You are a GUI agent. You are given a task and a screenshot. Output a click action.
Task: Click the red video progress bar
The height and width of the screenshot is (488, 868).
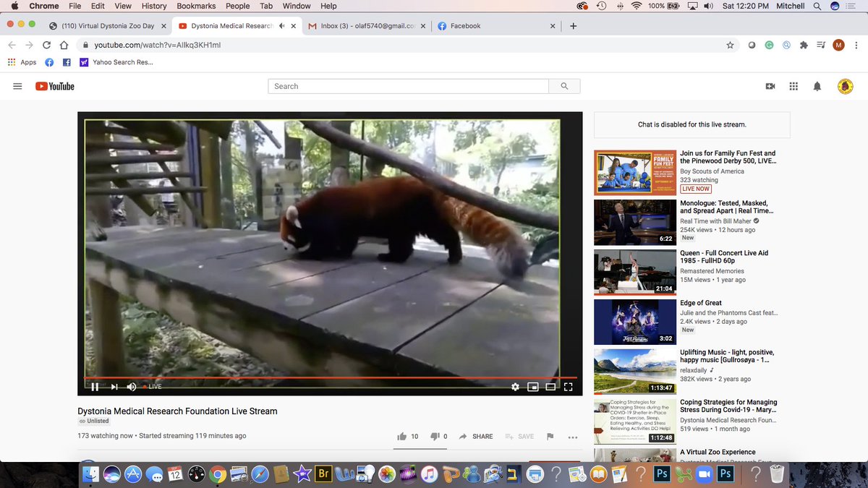pyautogui.click(x=330, y=377)
